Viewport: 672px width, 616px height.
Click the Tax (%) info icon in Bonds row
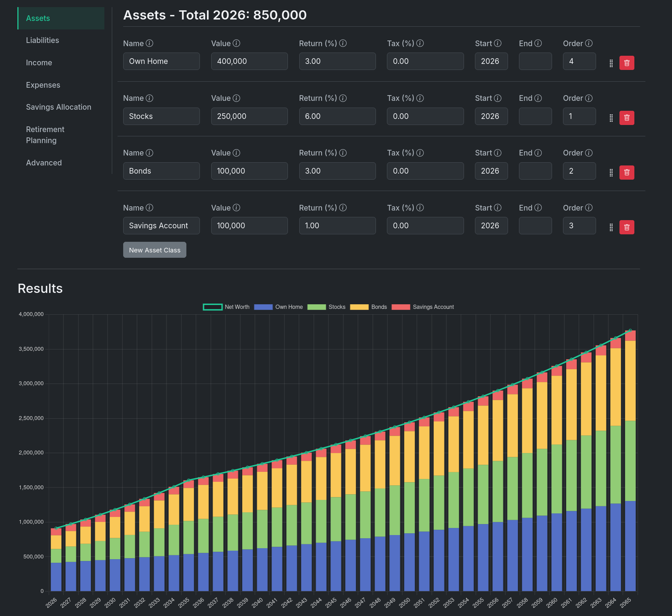(420, 153)
